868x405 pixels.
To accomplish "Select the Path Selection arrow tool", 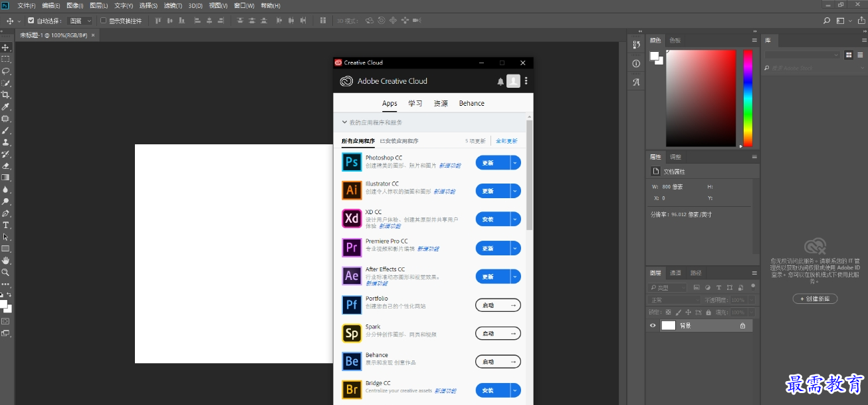I will tap(5, 237).
